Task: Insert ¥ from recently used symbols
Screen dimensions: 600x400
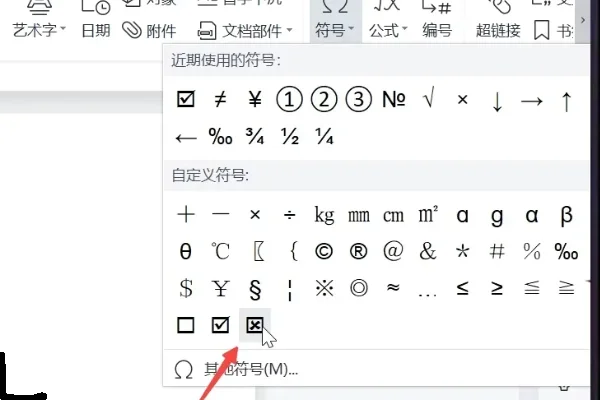Action: coord(255,100)
